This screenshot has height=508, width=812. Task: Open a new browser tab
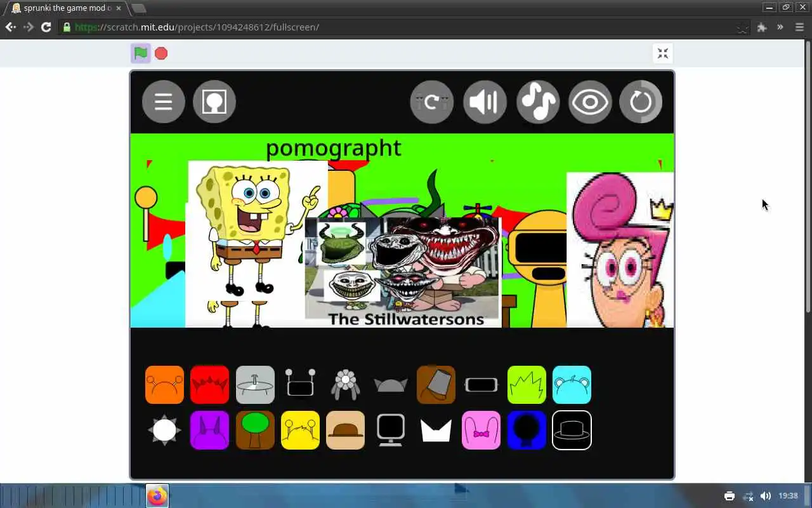point(138,8)
